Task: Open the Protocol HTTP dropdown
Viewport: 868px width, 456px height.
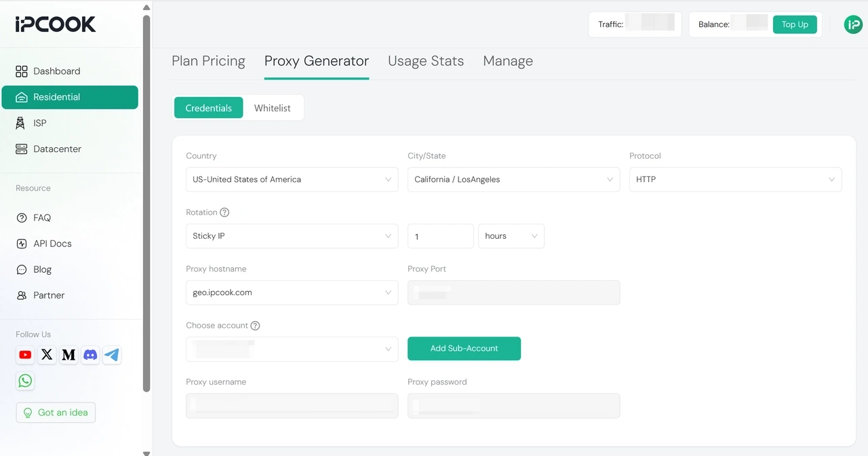Action: [x=736, y=180]
